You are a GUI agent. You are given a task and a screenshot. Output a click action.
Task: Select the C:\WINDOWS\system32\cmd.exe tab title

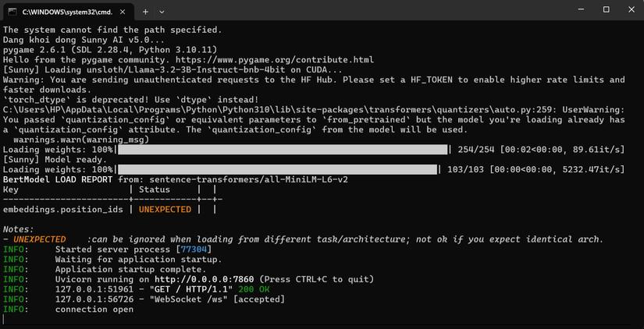[x=66, y=12]
